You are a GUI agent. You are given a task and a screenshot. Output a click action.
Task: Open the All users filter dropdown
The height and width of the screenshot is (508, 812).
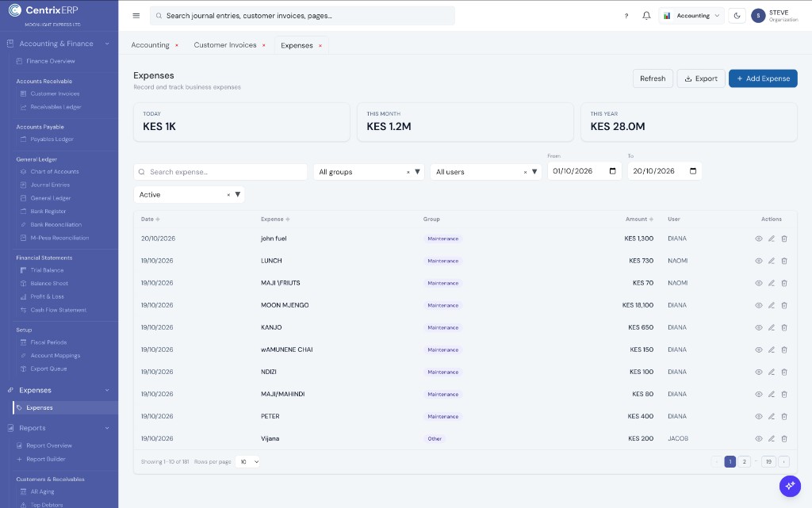(486, 172)
